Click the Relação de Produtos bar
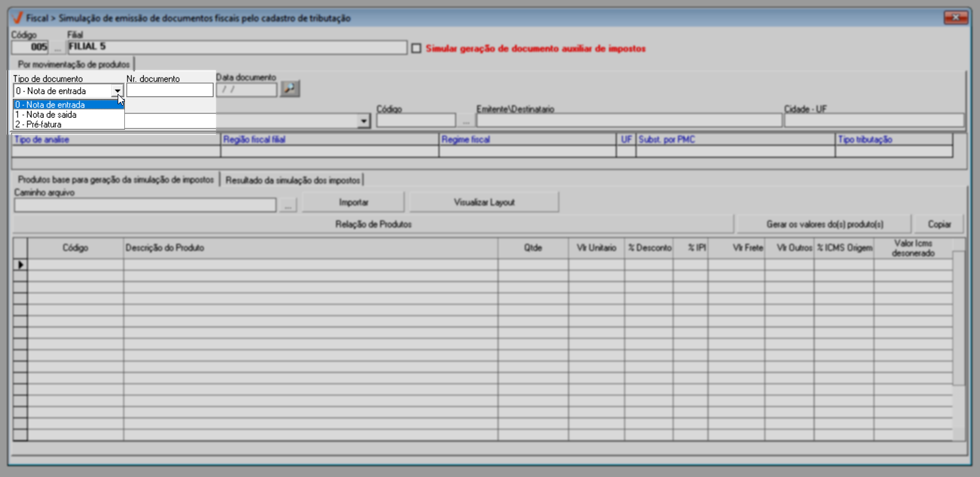Viewport: 980px width, 477px height. click(x=373, y=224)
